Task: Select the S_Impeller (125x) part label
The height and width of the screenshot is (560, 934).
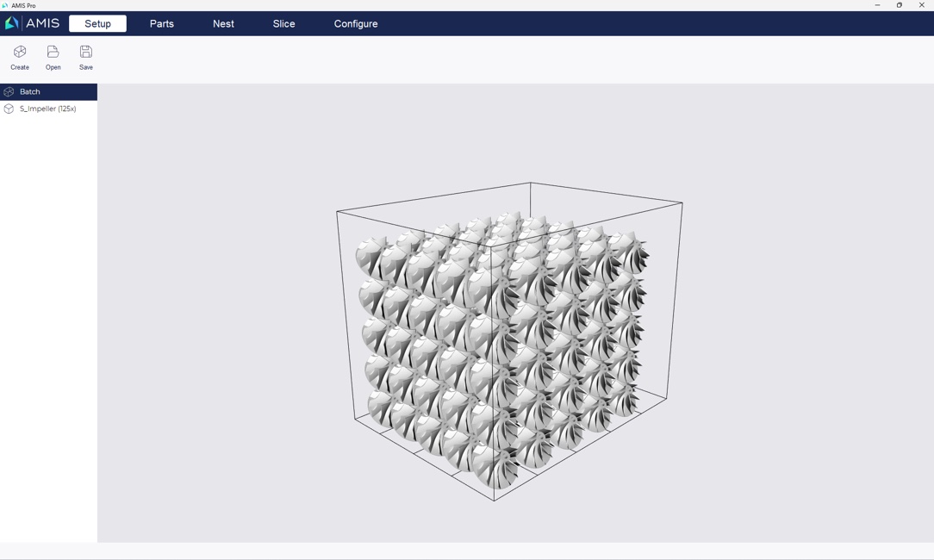Action: coord(48,109)
